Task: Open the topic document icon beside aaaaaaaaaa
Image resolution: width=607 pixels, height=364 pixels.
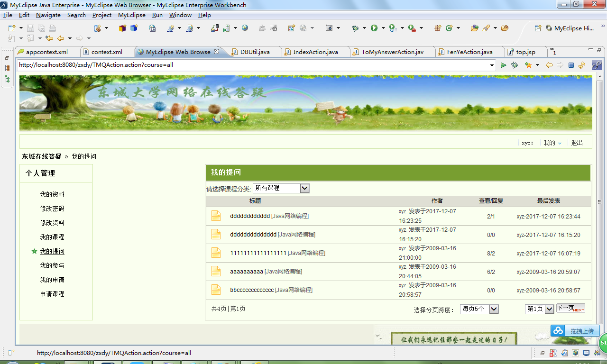Action: [x=216, y=272]
